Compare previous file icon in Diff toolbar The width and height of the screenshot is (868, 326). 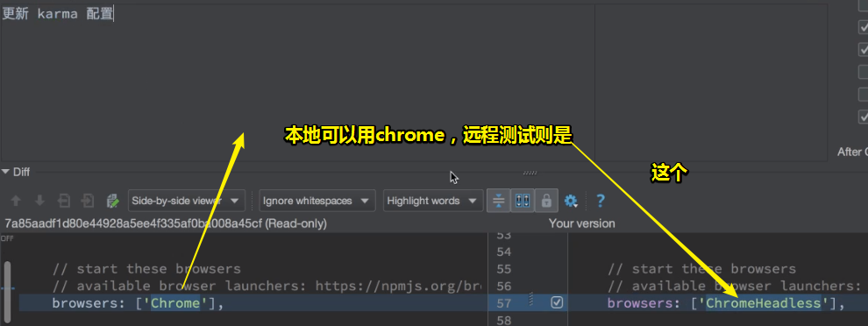(64, 201)
